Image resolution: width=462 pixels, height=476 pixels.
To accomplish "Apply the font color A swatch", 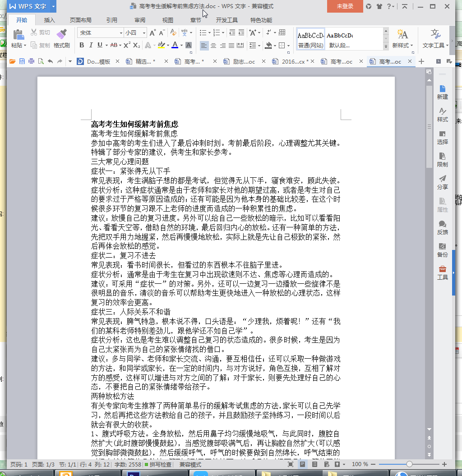I will (175, 45).
